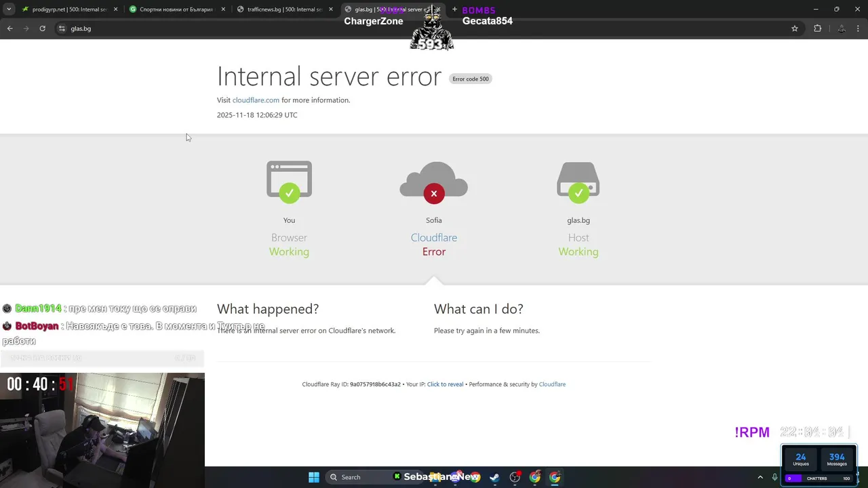Click the microphone icon in system tray
Image resolution: width=868 pixels, height=488 pixels.
pos(775,477)
